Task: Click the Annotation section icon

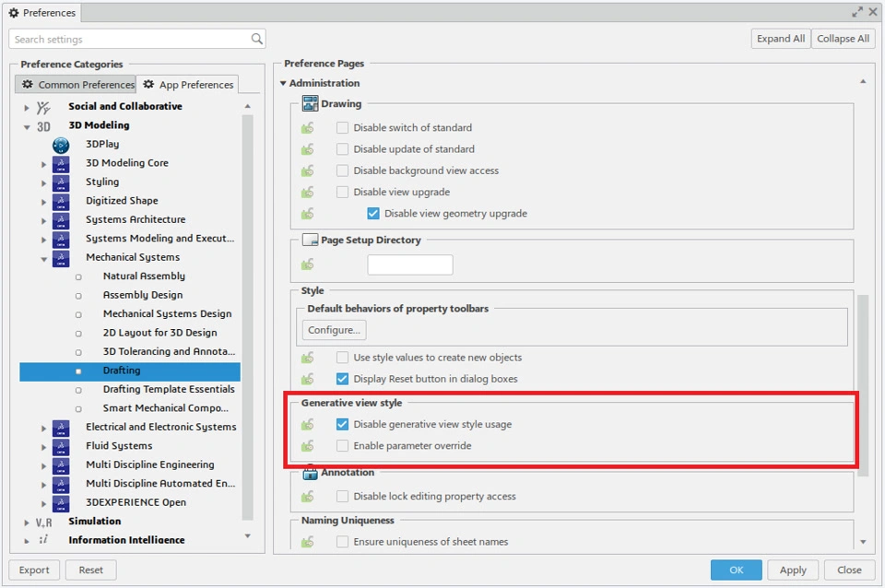Action: (x=311, y=473)
